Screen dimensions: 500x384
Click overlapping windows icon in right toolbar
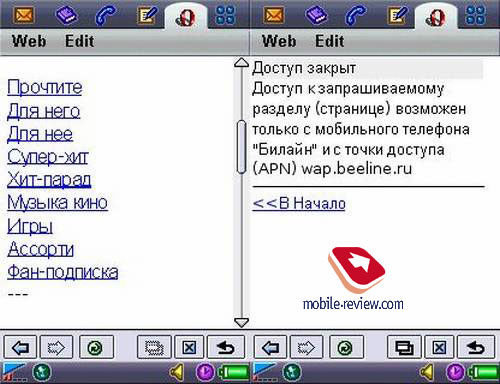pyautogui.click(x=404, y=347)
